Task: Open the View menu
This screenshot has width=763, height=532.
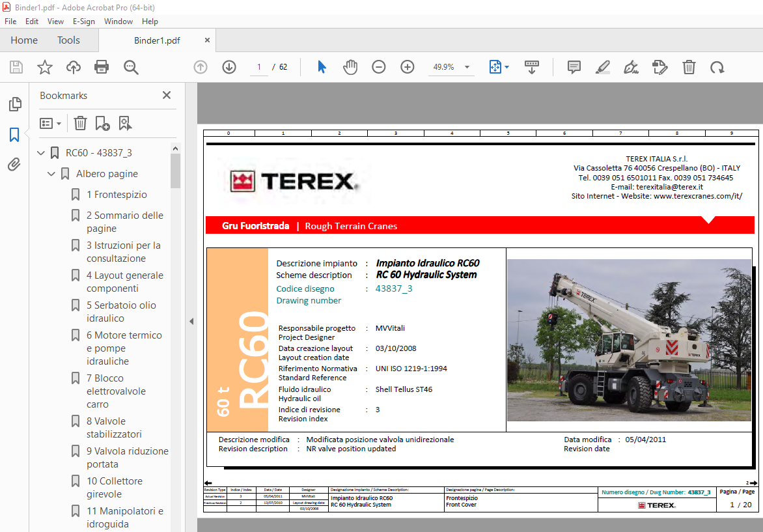Action: pos(55,21)
